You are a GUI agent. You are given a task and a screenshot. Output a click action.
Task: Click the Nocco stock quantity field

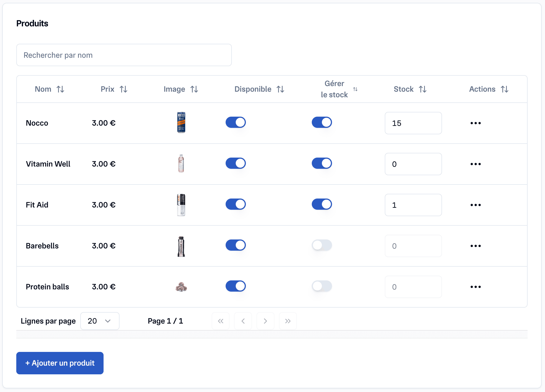click(x=413, y=123)
